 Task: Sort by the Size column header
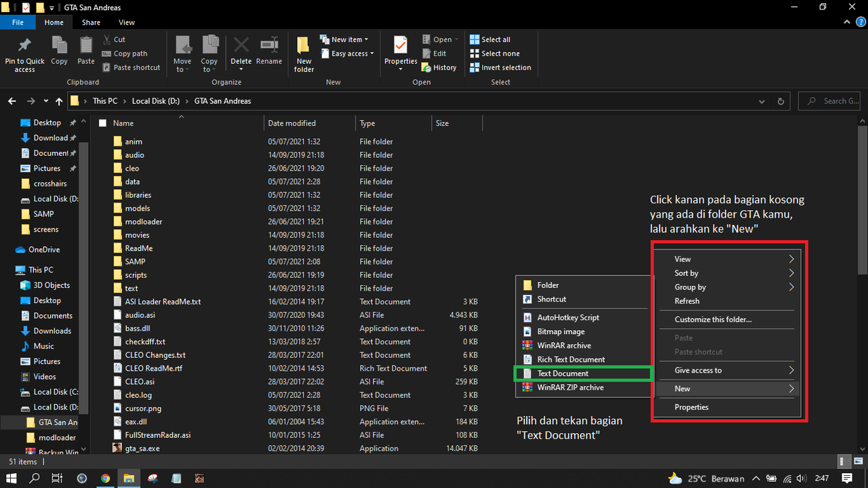point(456,123)
